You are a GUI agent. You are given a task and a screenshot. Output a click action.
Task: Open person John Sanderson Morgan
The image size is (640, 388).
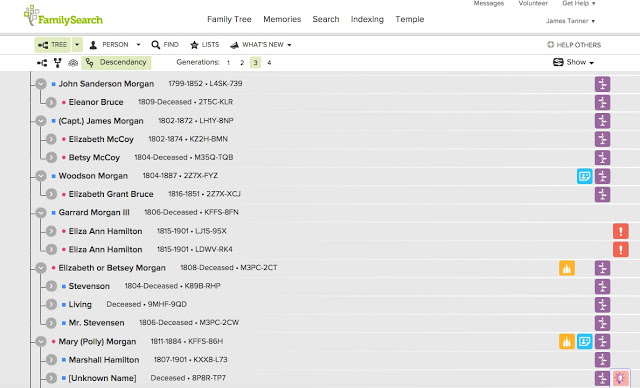click(106, 84)
